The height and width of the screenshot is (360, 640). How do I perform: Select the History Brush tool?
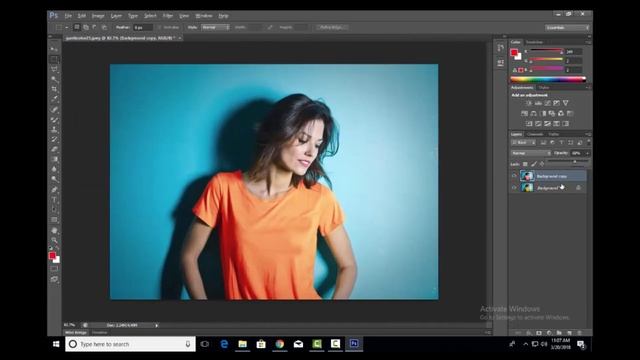[x=54, y=140]
